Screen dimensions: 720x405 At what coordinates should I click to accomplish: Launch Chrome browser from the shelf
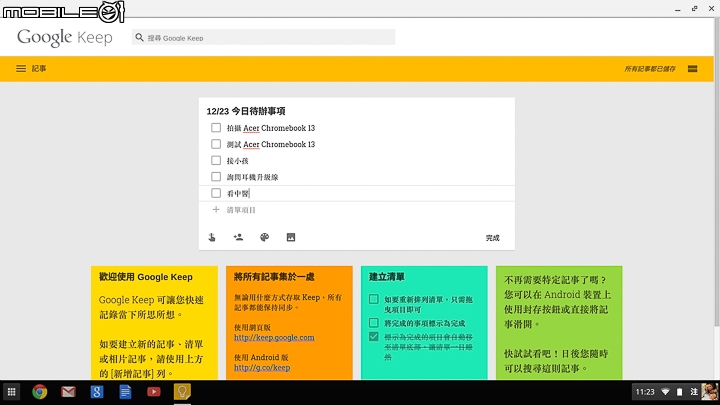[40, 392]
